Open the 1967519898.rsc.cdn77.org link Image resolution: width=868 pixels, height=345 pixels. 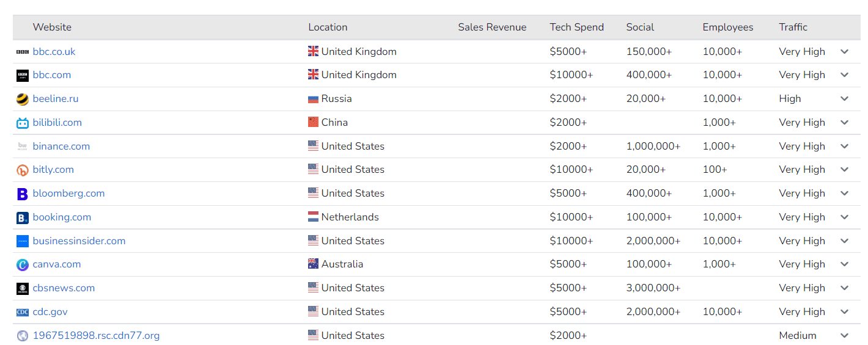(x=96, y=336)
